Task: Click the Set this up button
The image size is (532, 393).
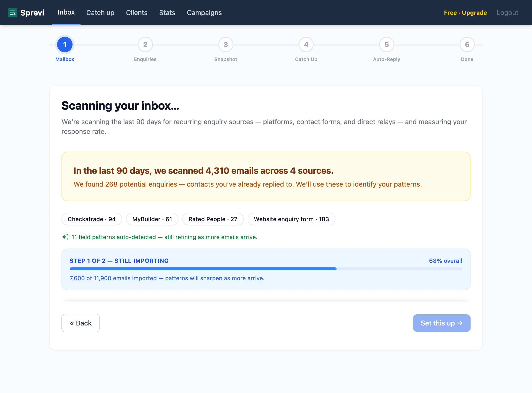Action: point(442,323)
